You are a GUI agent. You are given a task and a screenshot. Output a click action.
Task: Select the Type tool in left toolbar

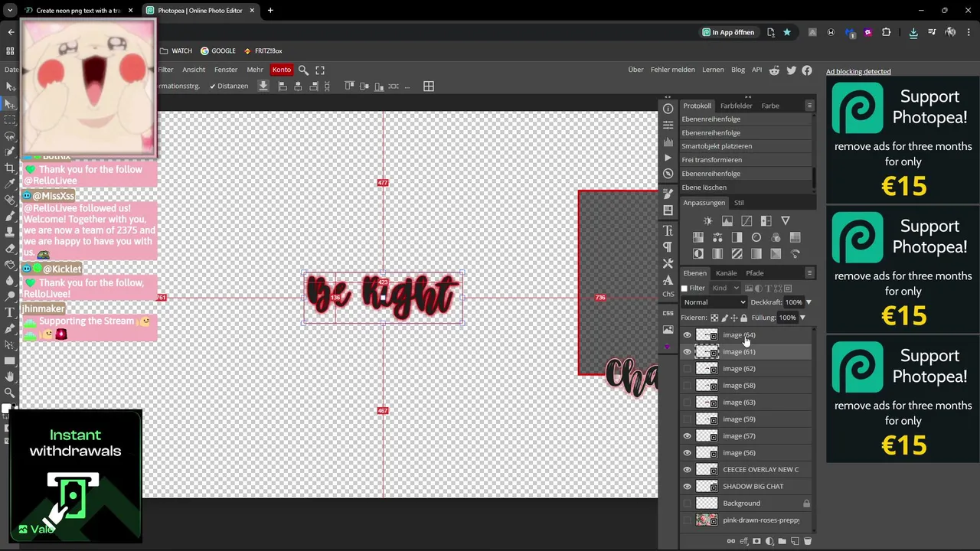pos(10,312)
